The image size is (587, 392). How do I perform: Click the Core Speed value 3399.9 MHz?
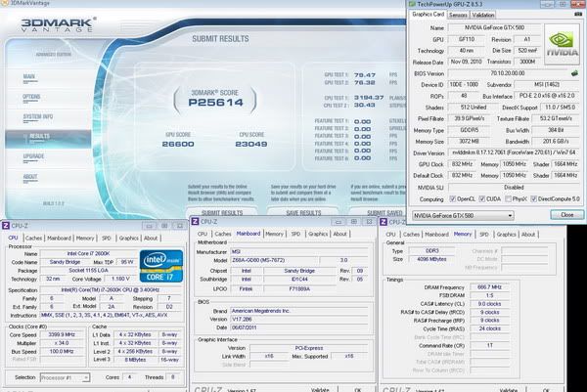62,334
